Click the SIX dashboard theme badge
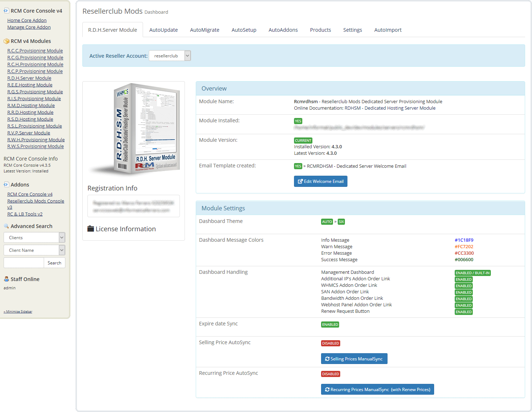Screen dimensions: 532x412 (x=341, y=222)
